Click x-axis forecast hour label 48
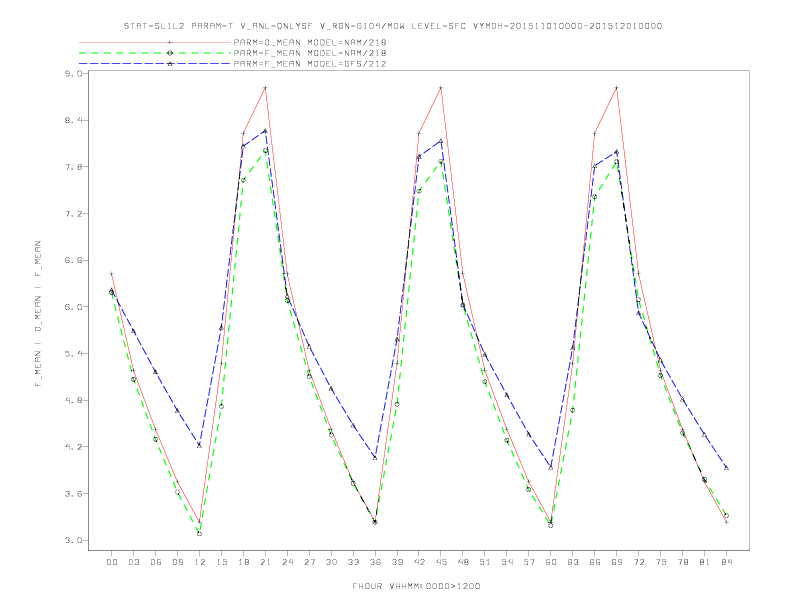Viewport: 792px width, 612px height. click(463, 562)
